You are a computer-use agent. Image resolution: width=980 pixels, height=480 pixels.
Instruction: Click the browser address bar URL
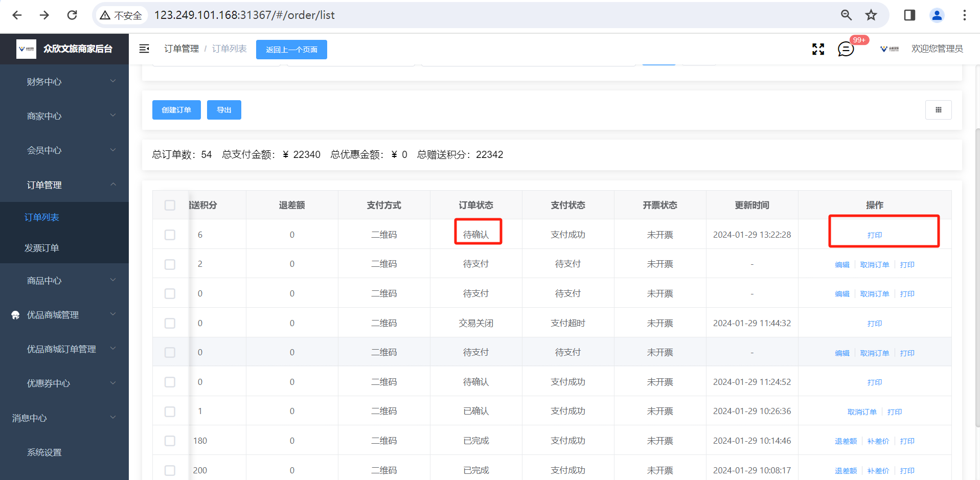(244, 15)
